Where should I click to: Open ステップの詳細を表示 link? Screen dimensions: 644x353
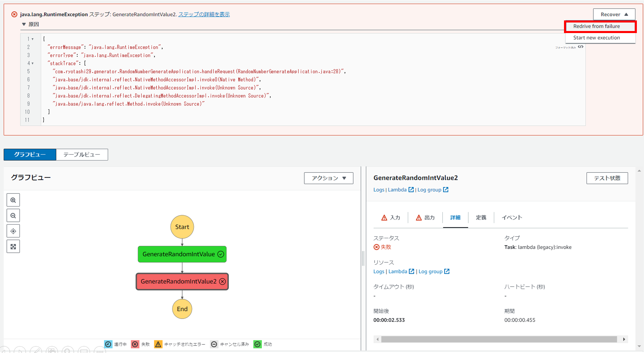point(204,14)
